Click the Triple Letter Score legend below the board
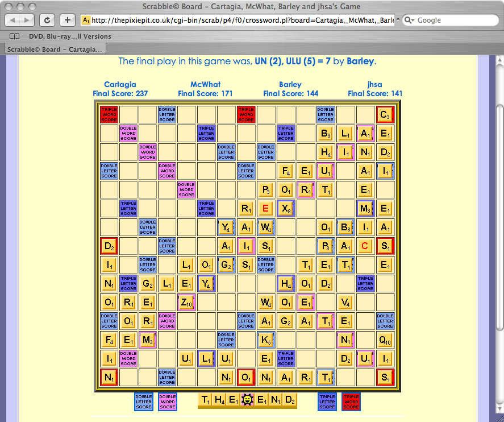This screenshot has height=422, width=504. 327,402
